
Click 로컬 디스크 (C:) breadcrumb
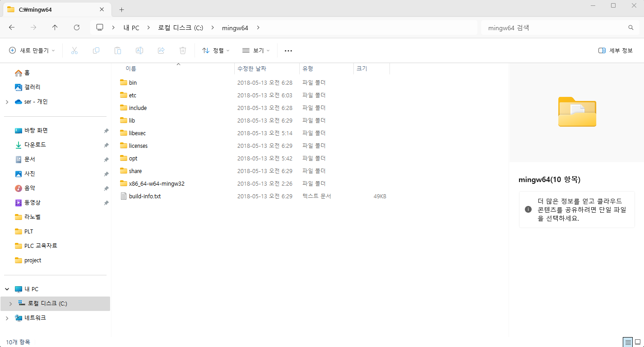click(181, 28)
